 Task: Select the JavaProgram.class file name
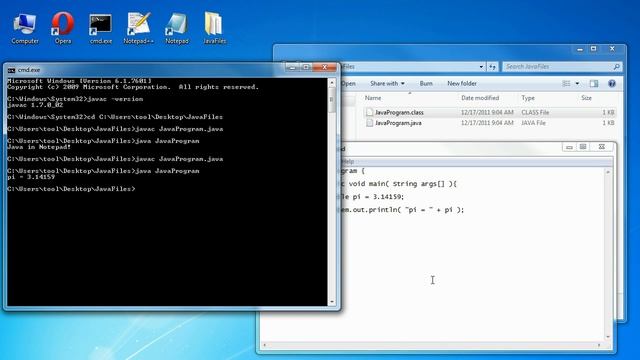[399, 112]
